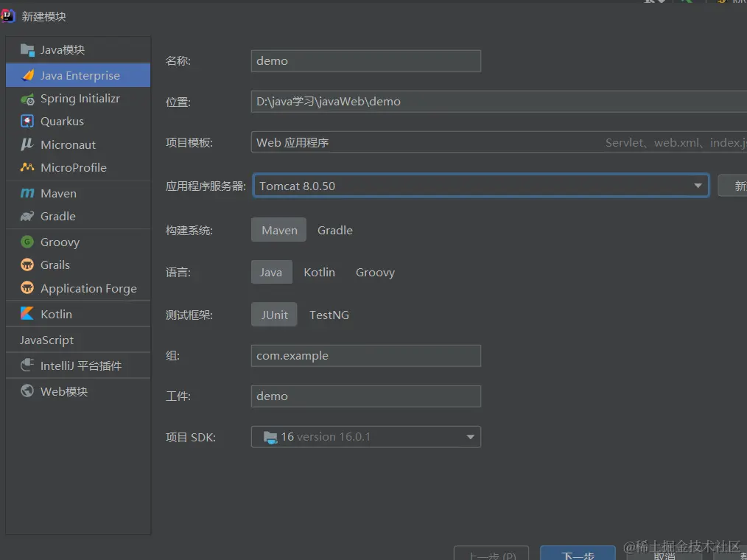Viewport: 747px width, 560px height.
Task: Click the Java模块 folder icon
Action: pyautogui.click(x=27, y=49)
